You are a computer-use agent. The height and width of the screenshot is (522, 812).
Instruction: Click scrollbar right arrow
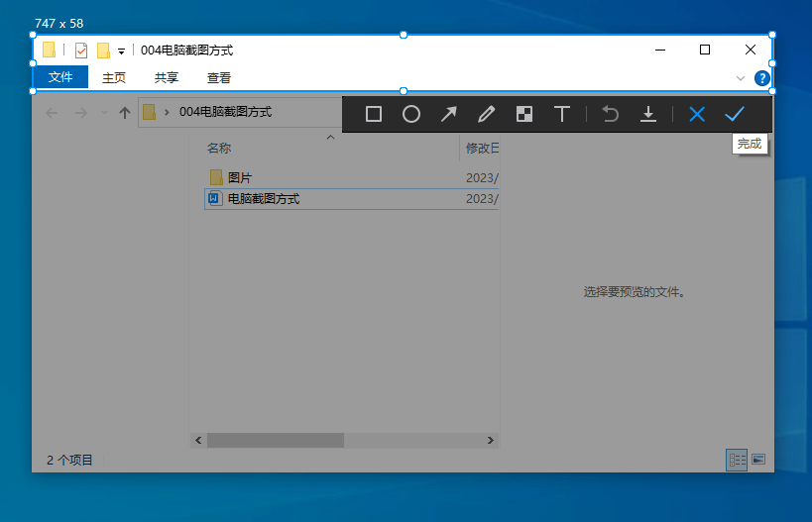(491, 440)
